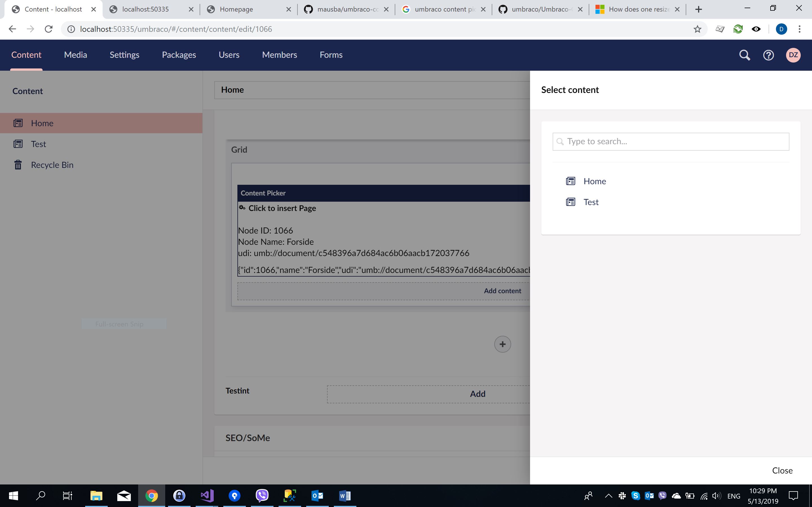This screenshot has height=507, width=812.
Task: Launch Visual Studio from the taskbar
Action: click(x=207, y=496)
